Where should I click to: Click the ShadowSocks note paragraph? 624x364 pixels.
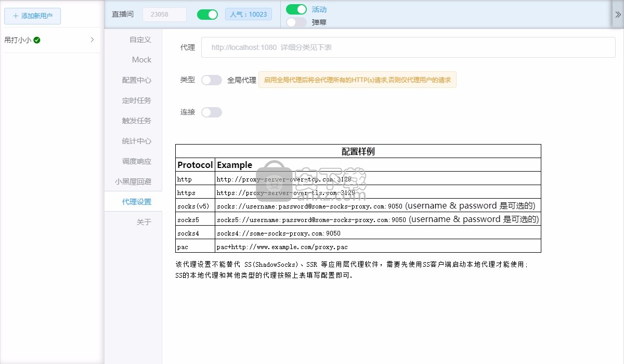click(352, 270)
